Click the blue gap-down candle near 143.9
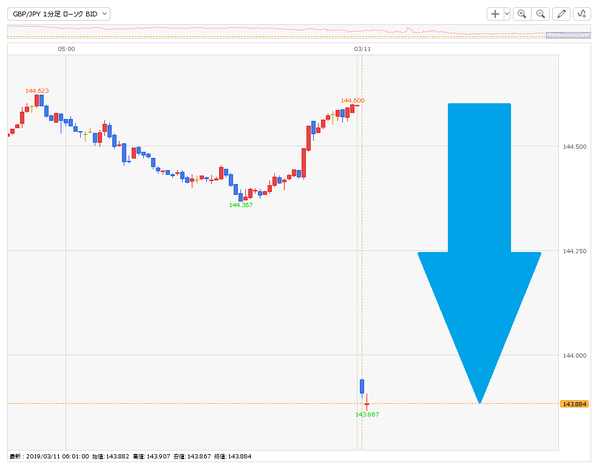The height and width of the screenshot is (470, 599). (362, 387)
